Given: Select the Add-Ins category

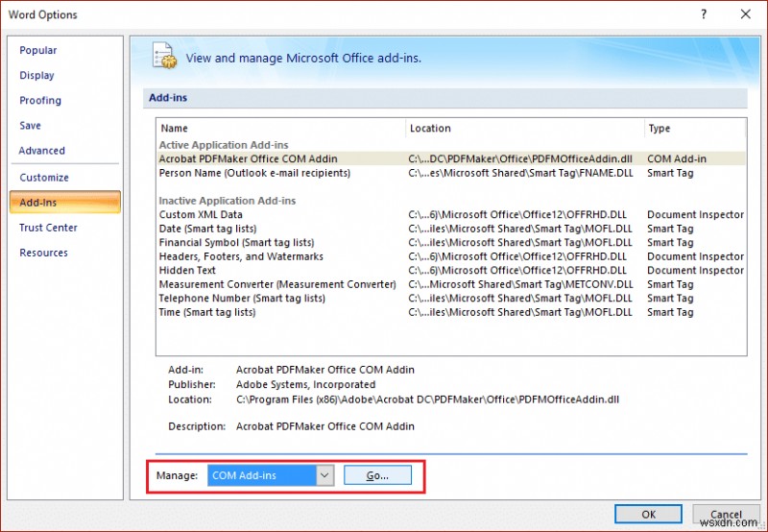Looking at the screenshot, I should tap(64, 203).
